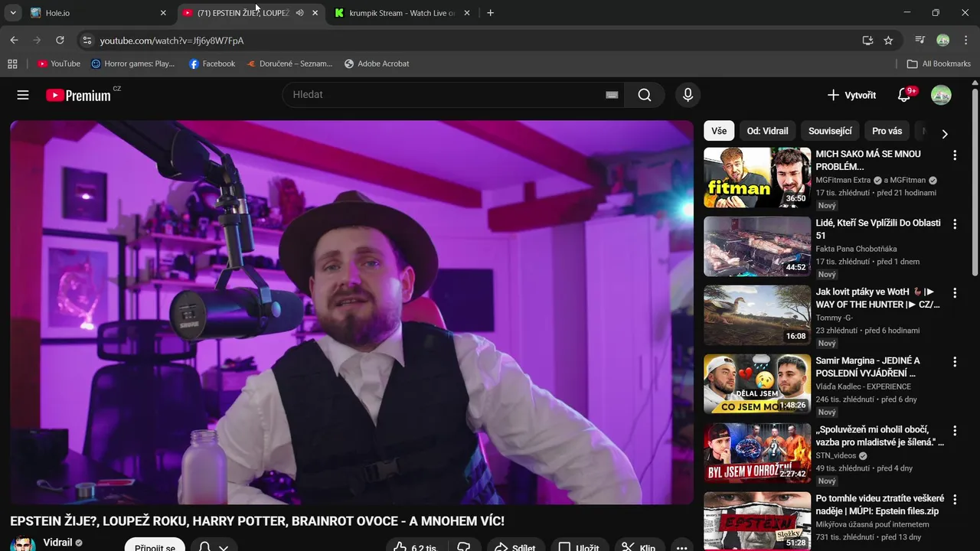Open options for Po tomhle videu video
The height and width of the screenshot is (551, 980).
click(x=955, y=500)
